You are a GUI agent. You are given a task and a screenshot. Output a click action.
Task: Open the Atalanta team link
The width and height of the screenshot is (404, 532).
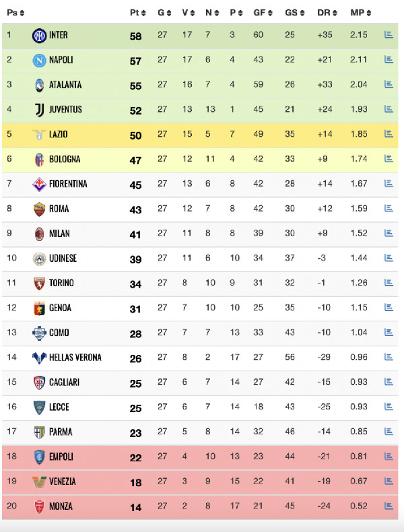click(65, 85)
